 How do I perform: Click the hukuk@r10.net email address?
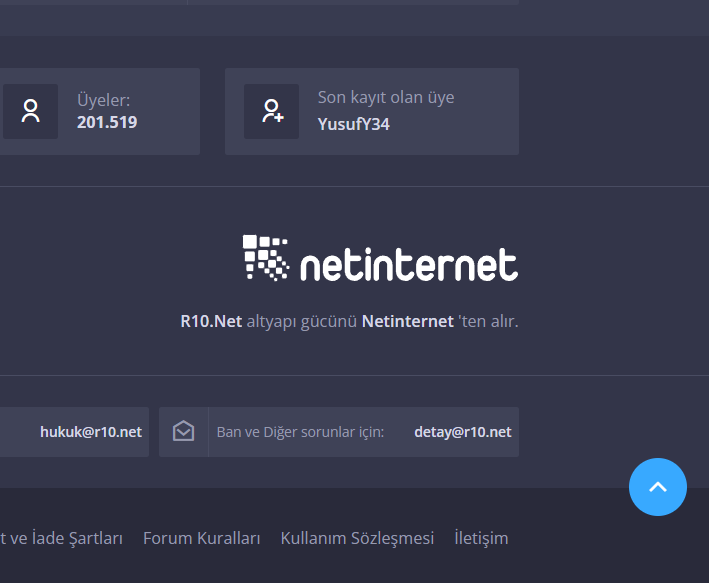[x=91, y=432]
